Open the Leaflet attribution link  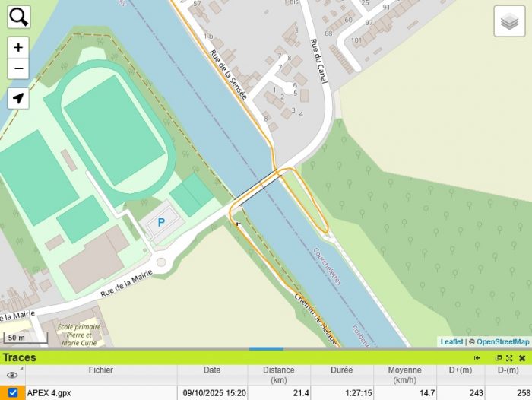pyautogui.click(x=451, y=341)
